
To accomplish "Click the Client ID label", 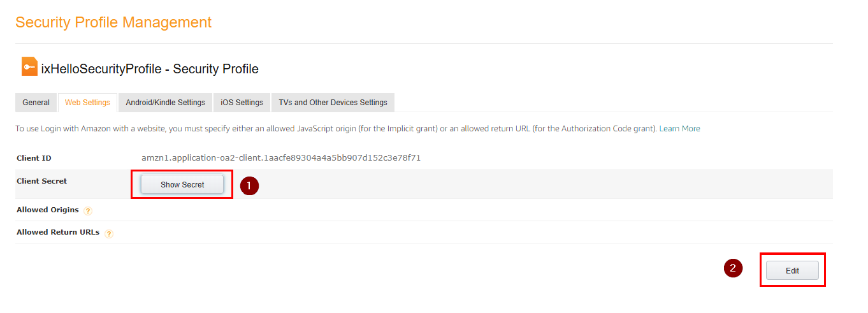I will 34,157.
